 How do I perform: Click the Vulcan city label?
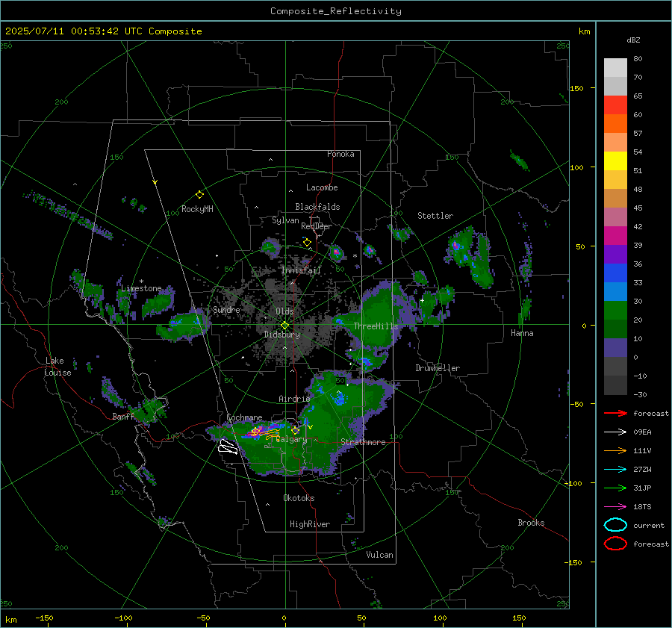click(x=379, y=555)
